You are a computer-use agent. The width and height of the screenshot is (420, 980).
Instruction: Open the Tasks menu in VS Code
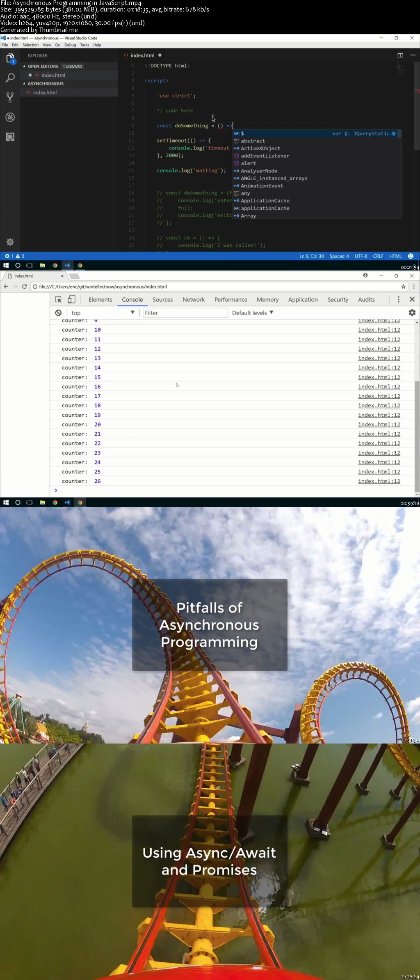84,45
